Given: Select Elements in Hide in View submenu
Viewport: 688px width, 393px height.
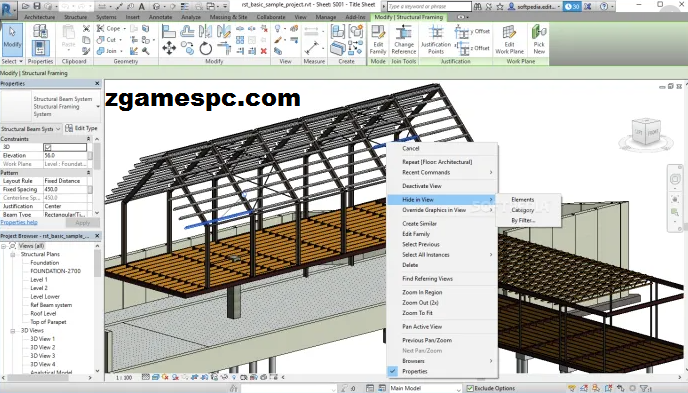Looking at the screenshot, I should tap(523, 200).
